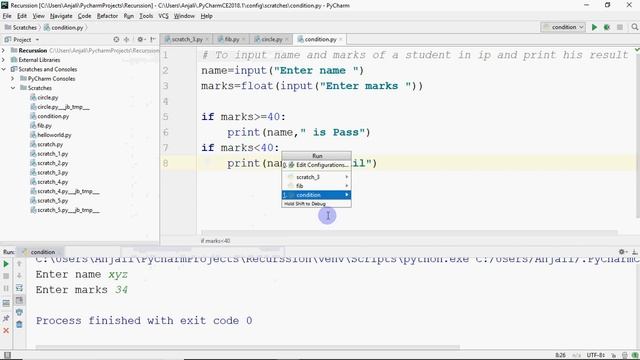Open the Navigate menu
Image resolution: width=640 pixels, height=360 pixels.
pyautogui.click(x=61, y=16)
